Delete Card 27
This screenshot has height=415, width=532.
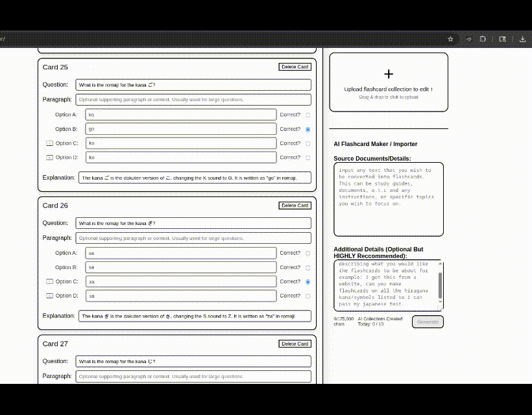295,344
